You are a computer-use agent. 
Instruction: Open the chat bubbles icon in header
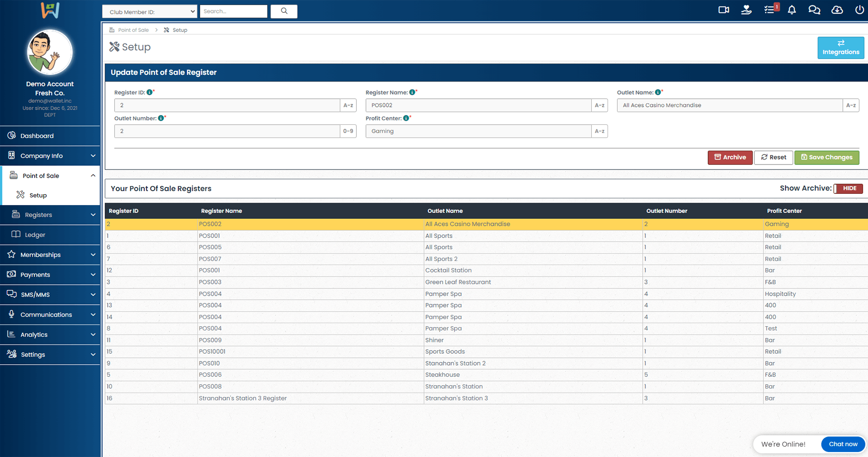click(814, 10)
